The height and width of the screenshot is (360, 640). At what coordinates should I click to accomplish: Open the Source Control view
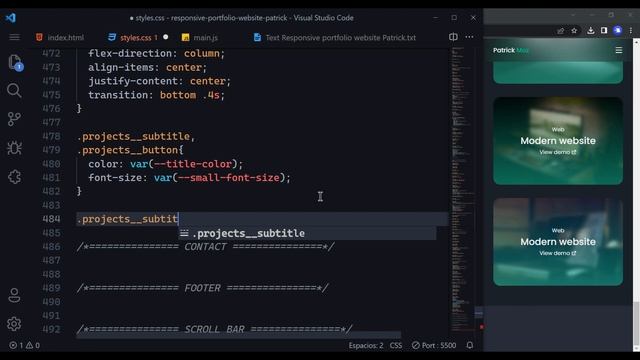[14, 119]
